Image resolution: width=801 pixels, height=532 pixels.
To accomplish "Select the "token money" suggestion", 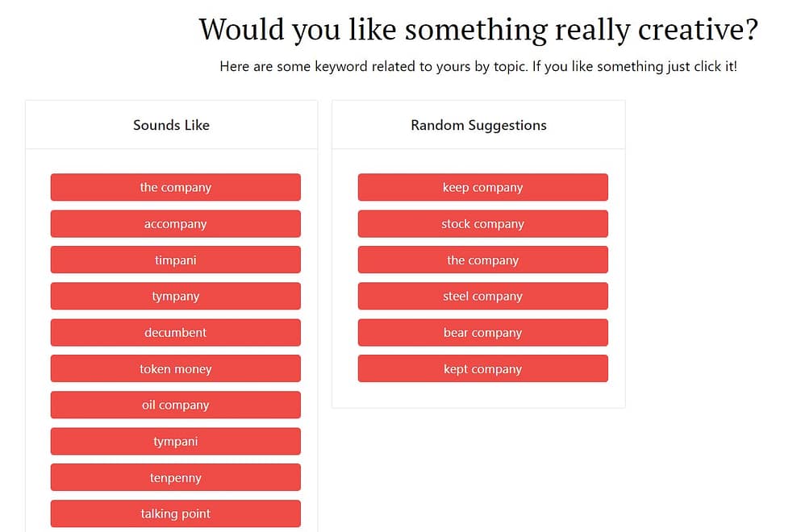I will 175,369.
